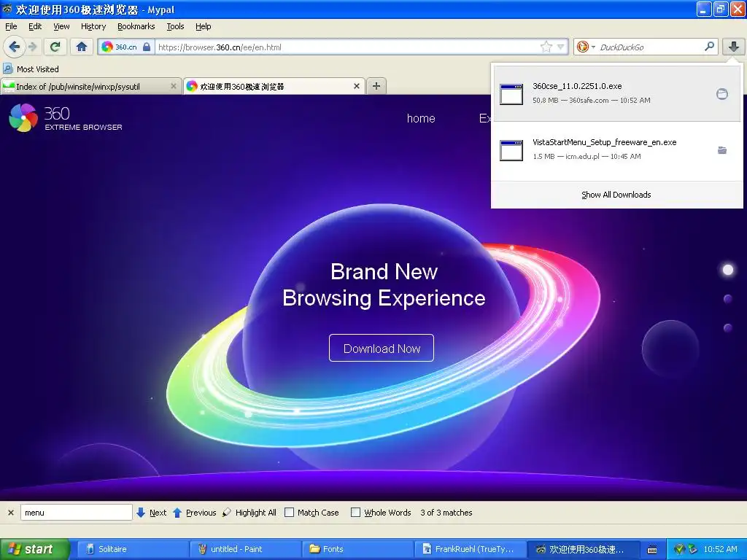Click the Mypal browser taskbar button
The image size is (747, 560).
[x=582, y=549]
